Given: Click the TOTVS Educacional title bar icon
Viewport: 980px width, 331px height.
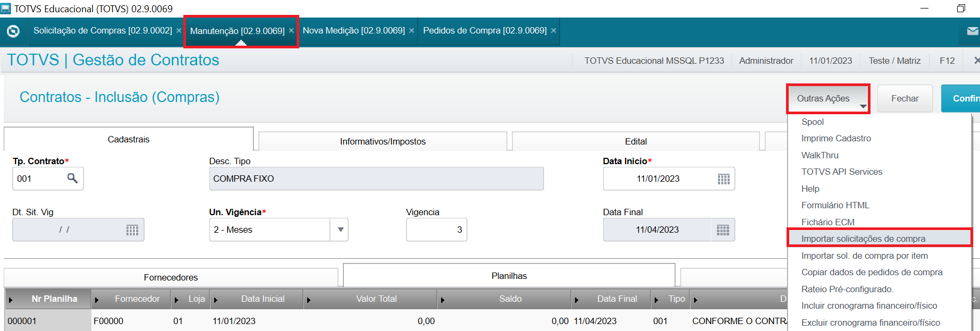Looking at the screenshot, I should coord(5,9).
